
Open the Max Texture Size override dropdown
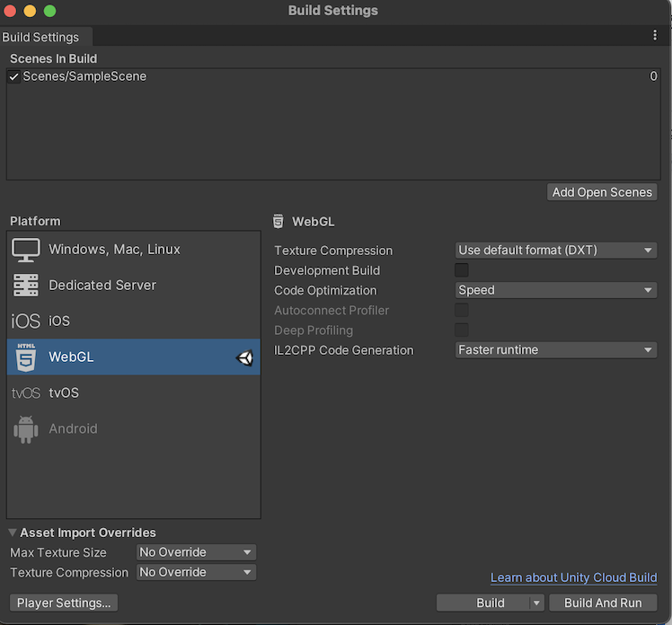(x=196, y=552)
